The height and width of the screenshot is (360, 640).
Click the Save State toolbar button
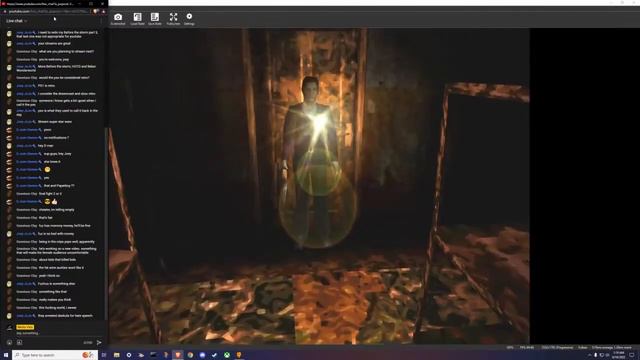click(155, 19)
